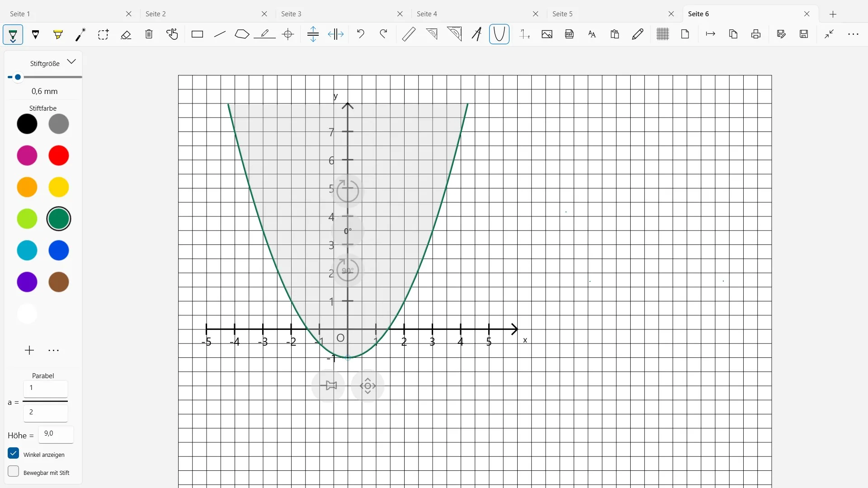
Task: Choose the polygon shape tool
Action: pyautogui.click(x=242, y=34)
